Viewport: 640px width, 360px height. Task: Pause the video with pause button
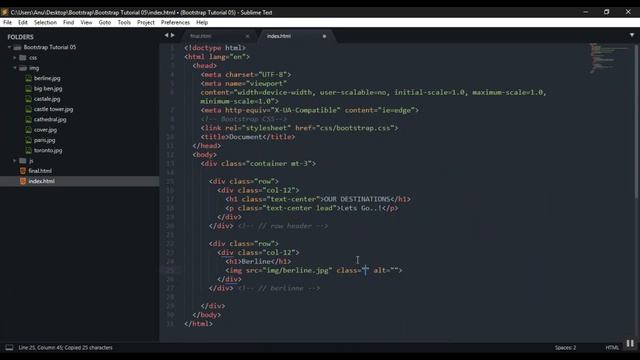pyautogui.click(x=630, y=344)
